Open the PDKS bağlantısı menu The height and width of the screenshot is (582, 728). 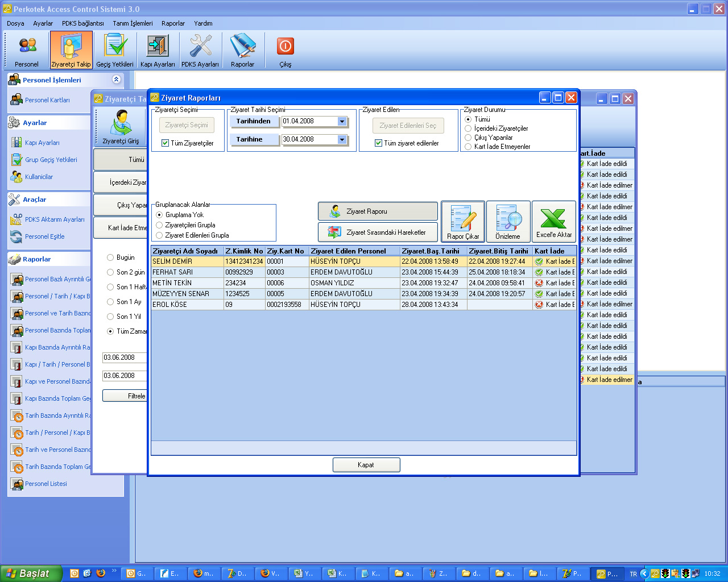[82, 23]
